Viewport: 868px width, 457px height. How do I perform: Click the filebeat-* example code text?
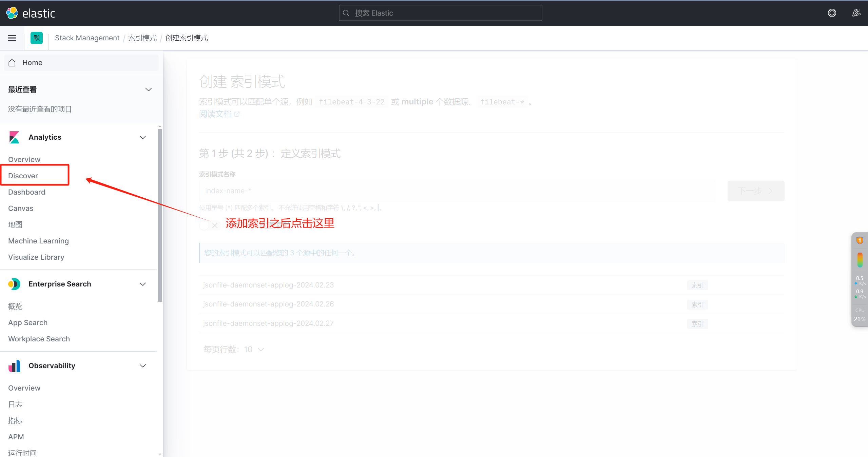(x=502, y=102)
